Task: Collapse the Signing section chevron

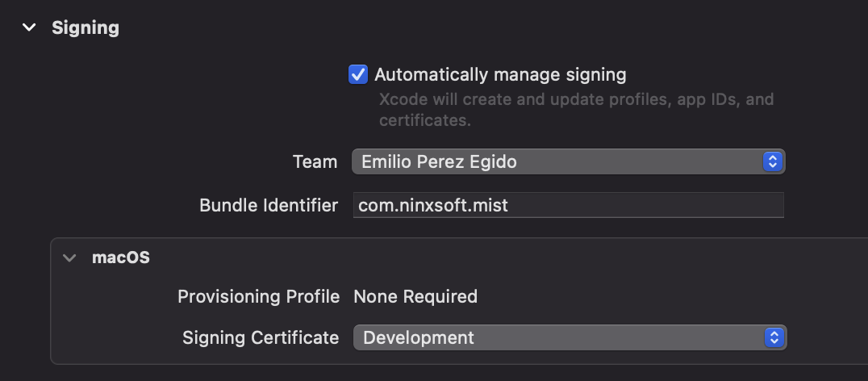Action: pyautogui.click(x=29, y=27)
